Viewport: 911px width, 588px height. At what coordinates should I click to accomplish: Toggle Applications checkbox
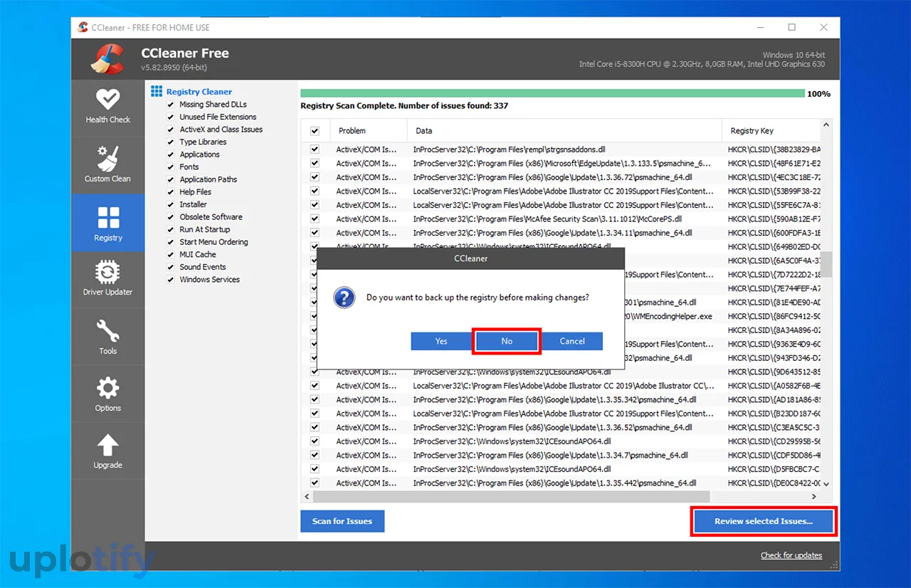171,154
